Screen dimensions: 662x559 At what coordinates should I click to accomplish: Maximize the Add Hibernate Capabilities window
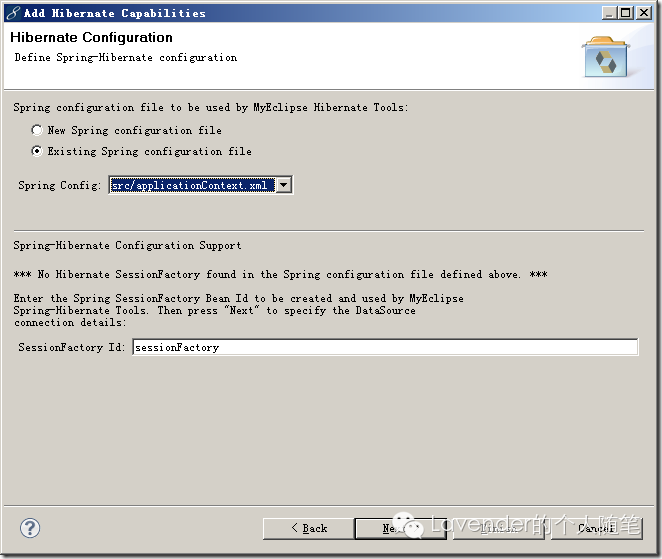(x=626, y=13)
